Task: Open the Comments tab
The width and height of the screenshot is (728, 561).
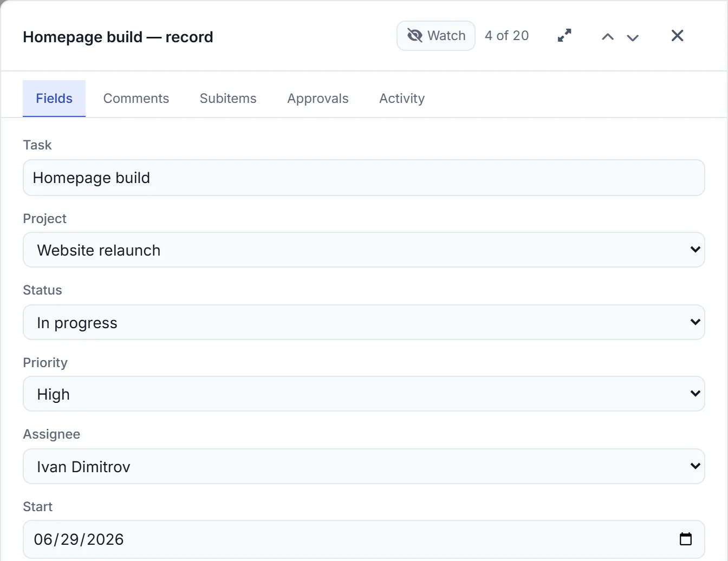Action: pos(136,99)
